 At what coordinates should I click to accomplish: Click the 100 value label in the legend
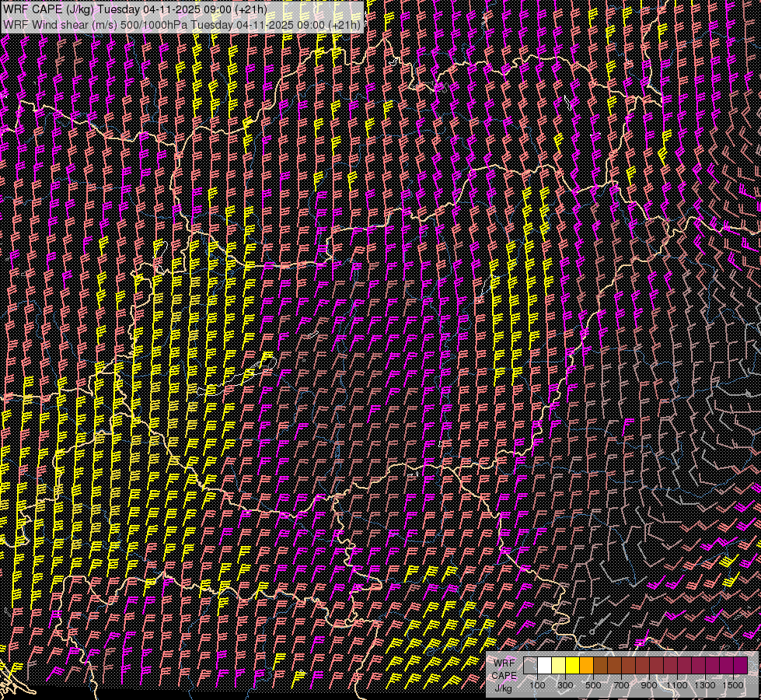click(537, 685)
